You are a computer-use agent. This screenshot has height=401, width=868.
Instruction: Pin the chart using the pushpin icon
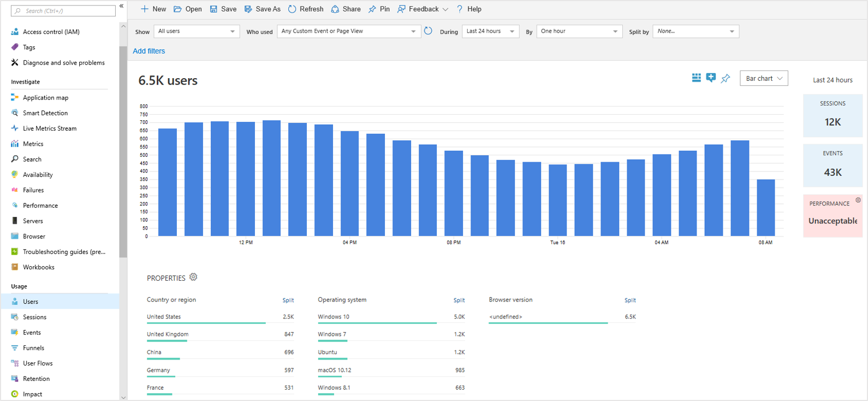click(726, 79)
